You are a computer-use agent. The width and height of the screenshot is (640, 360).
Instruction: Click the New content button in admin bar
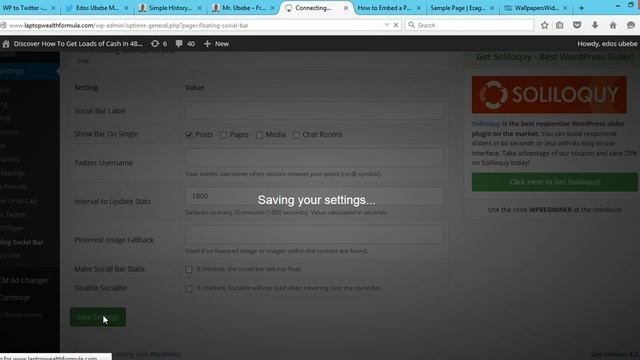216,44
